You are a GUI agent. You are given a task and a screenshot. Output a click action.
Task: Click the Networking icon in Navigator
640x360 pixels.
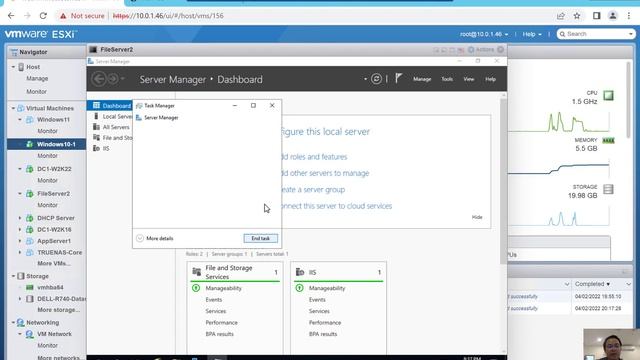(20, 322)
